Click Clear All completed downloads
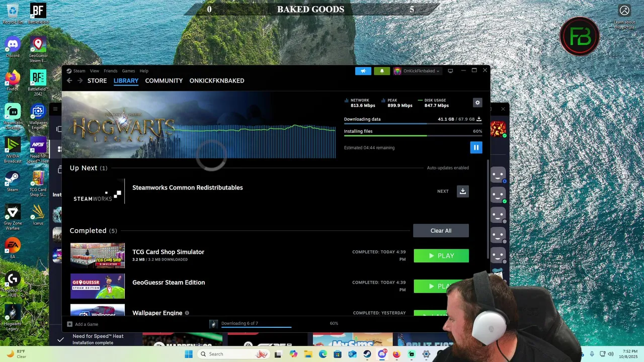The height and width of the screenshot is (362, 644). pos(441,231)
